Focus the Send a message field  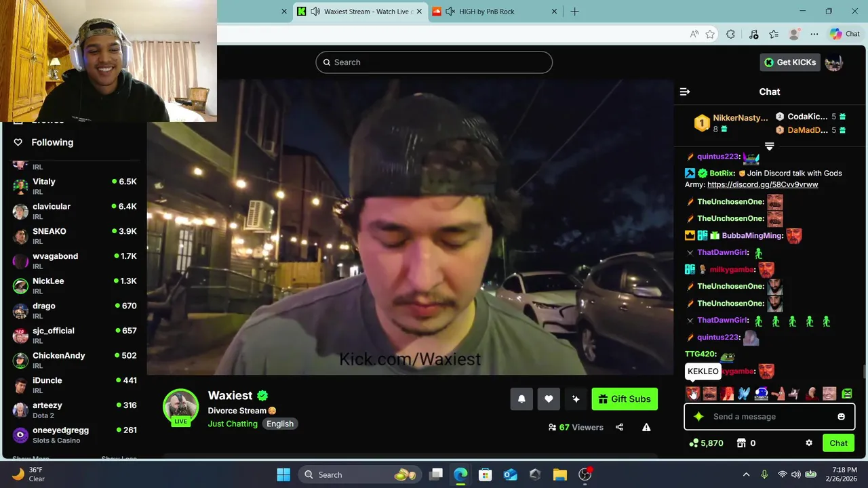pos(769,417)
